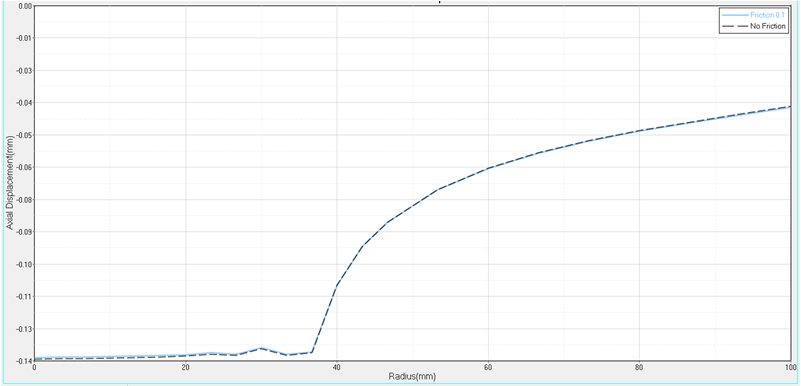801x386 pixels.
Task: Click the 60 tick label on Radius axis
Action: [x=488, y=368]
